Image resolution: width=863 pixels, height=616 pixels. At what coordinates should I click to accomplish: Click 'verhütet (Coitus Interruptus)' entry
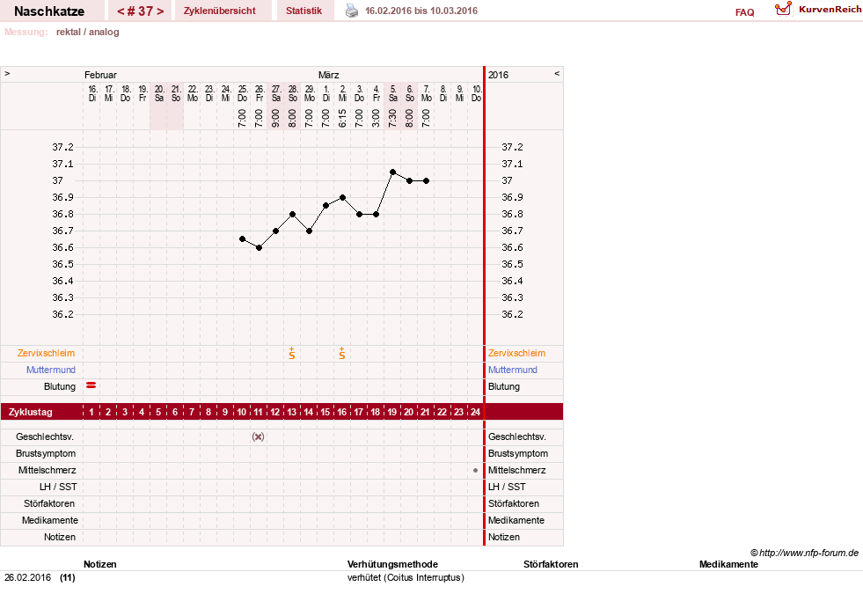(406, 577)
